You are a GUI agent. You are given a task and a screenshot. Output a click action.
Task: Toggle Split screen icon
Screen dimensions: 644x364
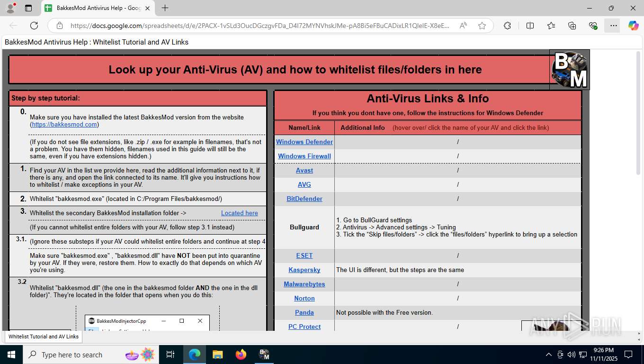point(530,26)
